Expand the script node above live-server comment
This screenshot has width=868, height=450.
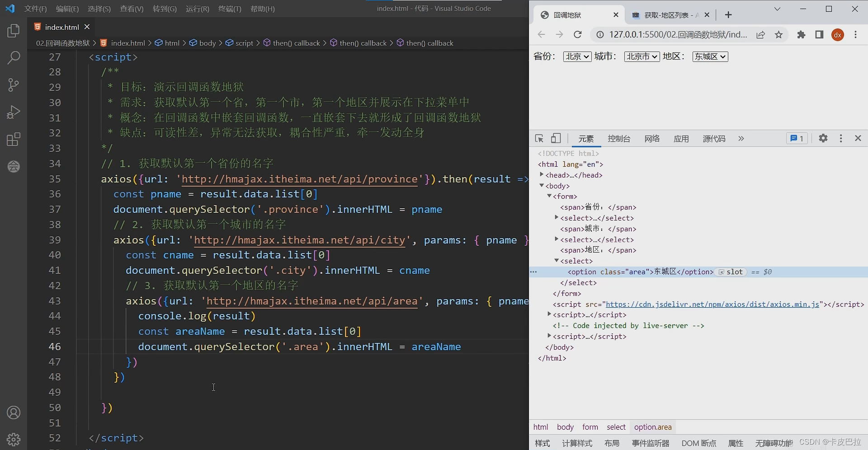click(549, 314)
